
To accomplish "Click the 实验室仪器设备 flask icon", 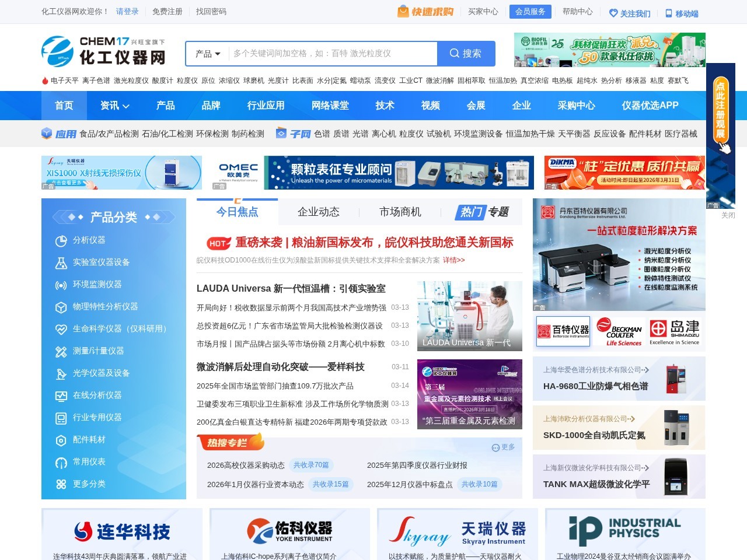I will coord(61,262).
